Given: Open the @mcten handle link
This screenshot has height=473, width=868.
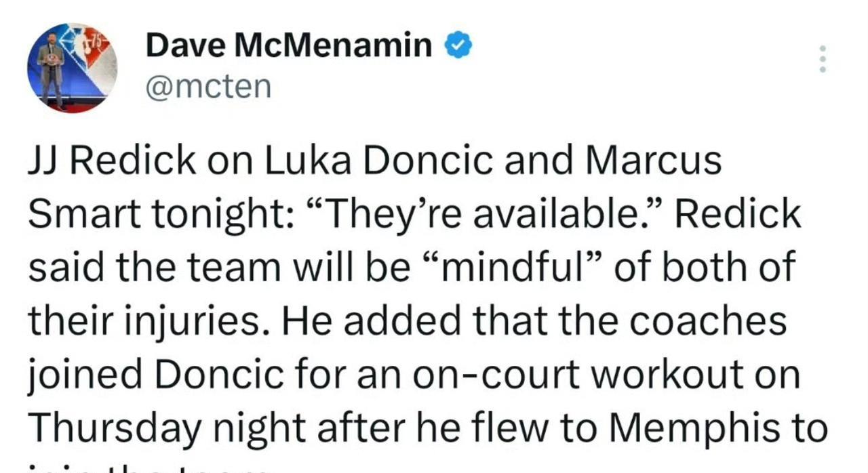Looking at the screenshot, I should (208, 86).
